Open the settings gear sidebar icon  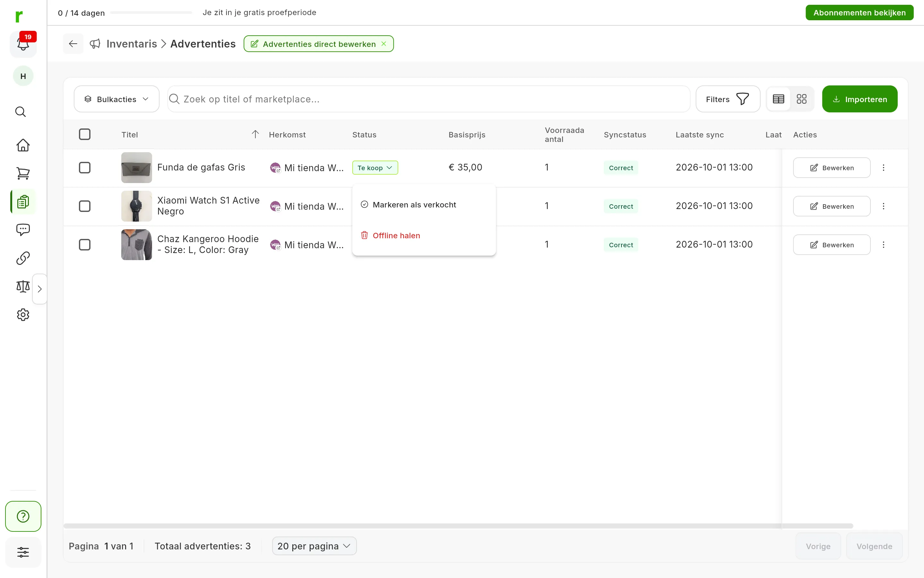(23, 315)
